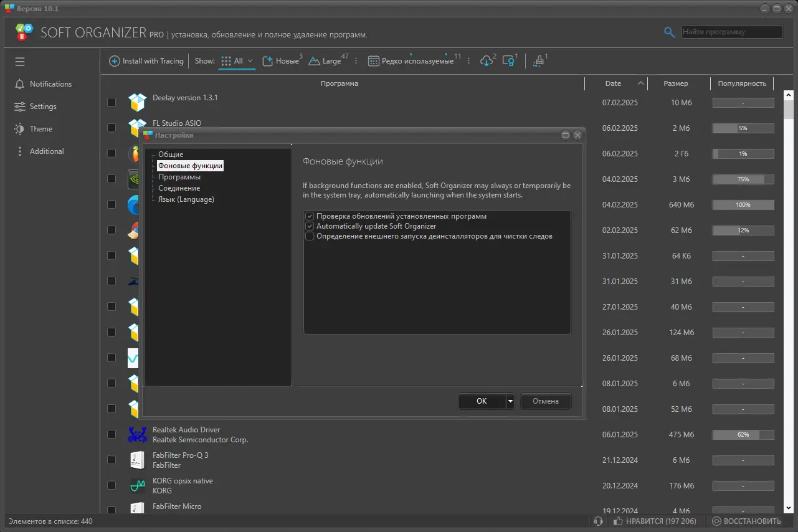Select the Realtek Audio Driver row text
Image resolution: width=798 pixels, height=532 pixels.
point(201,435)
